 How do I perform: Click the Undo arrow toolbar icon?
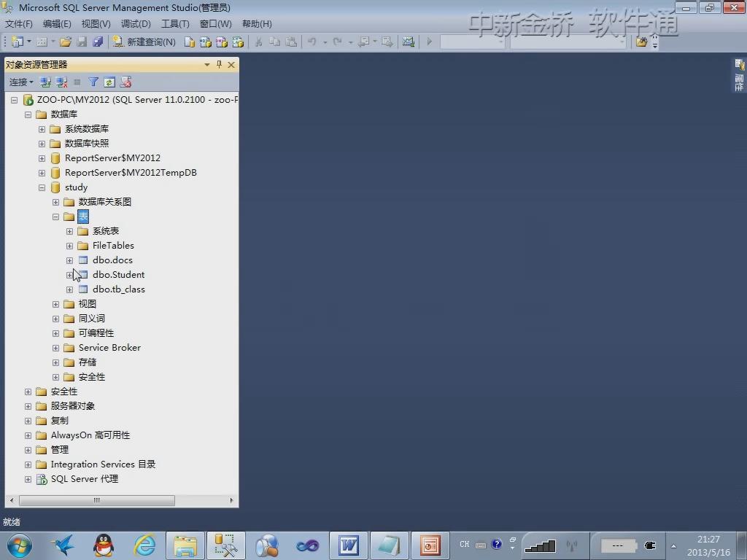(312, 42)
